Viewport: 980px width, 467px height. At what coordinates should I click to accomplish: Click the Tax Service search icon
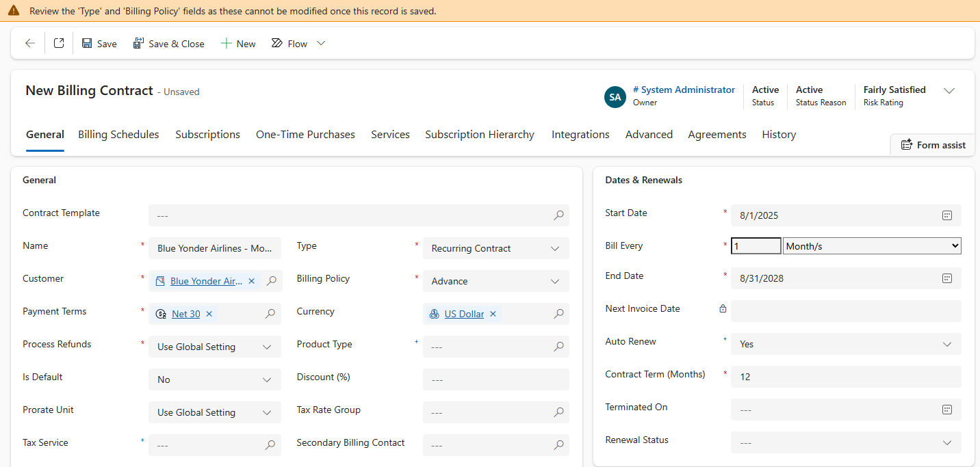270,445
